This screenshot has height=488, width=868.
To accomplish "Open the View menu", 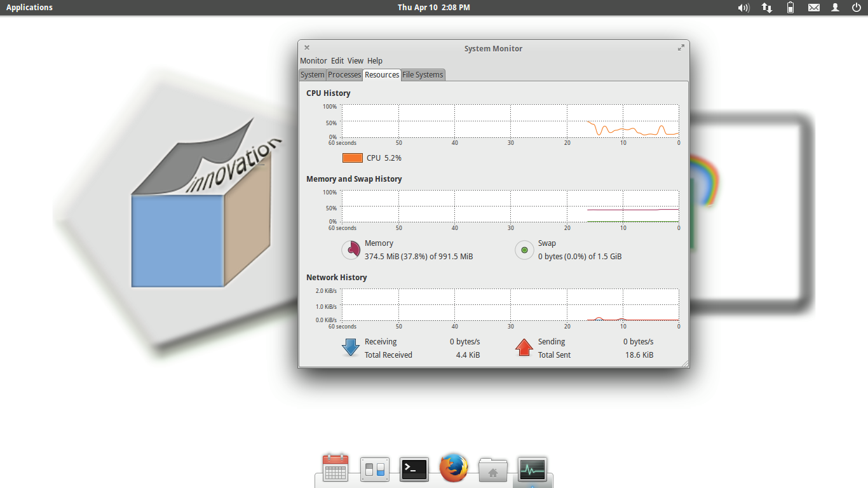I will (355, 61).
